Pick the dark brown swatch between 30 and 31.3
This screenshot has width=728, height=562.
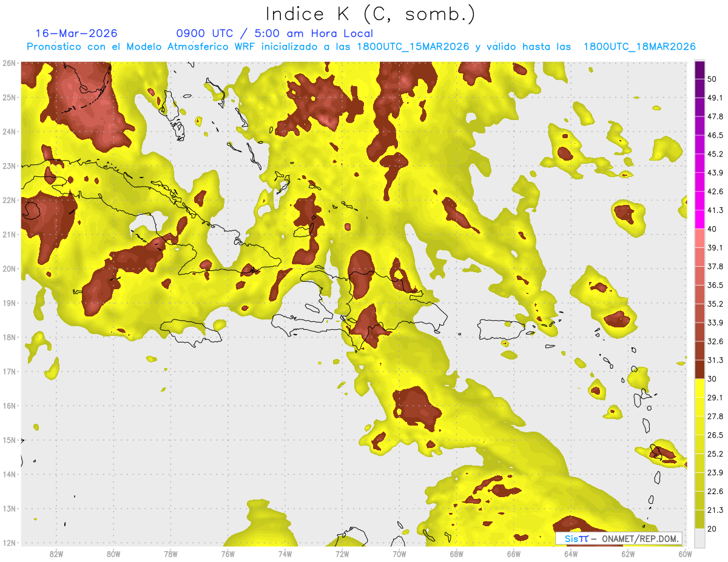coord(699,369)
